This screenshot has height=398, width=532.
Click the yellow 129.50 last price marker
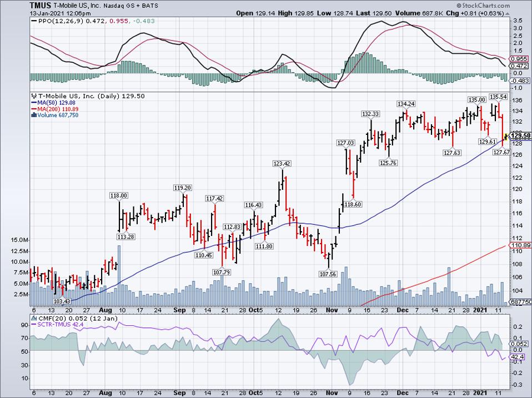520,136
